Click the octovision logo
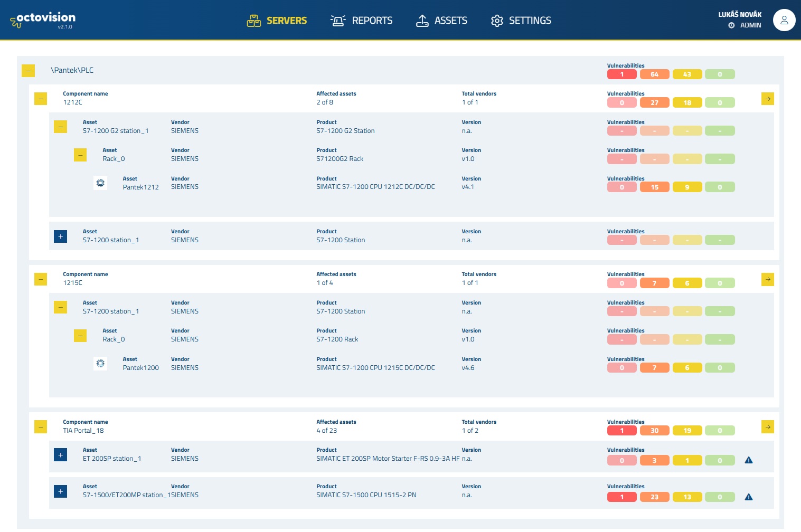Viewport: 801px width, 532px height. 43,20
